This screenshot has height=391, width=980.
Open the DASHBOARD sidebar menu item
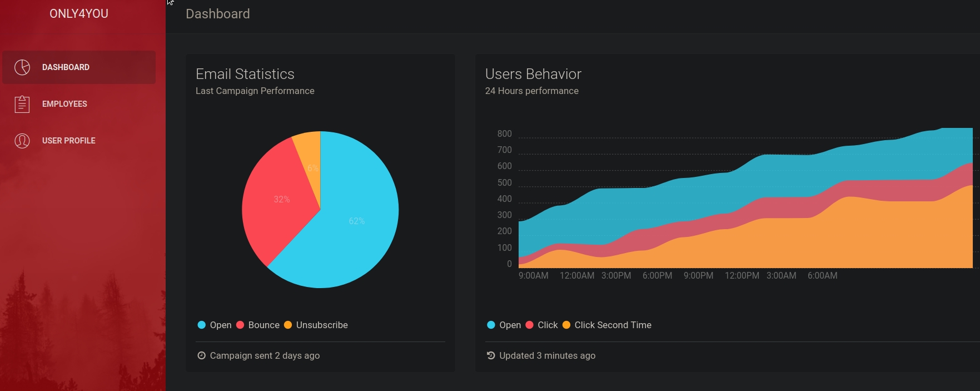66,67
